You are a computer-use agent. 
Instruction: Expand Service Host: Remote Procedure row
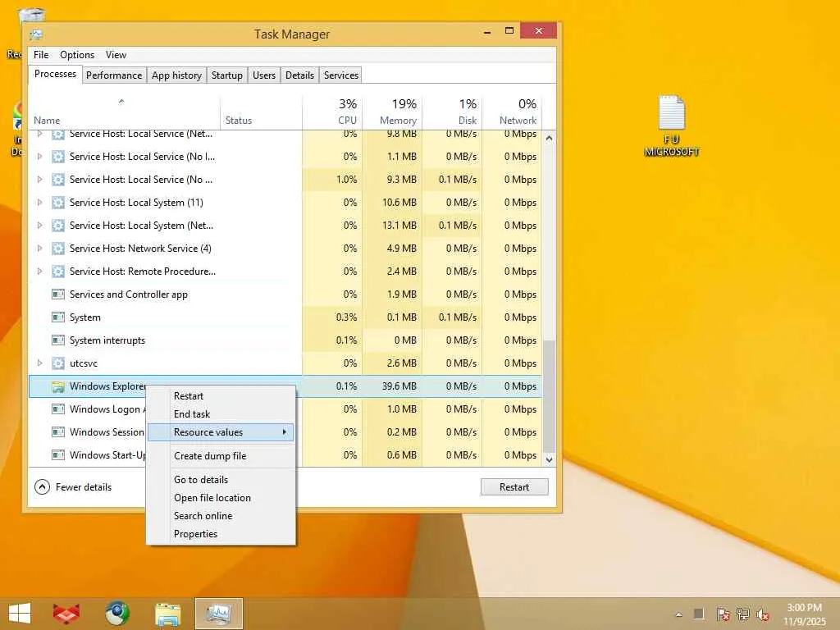[x=39, y=272]
